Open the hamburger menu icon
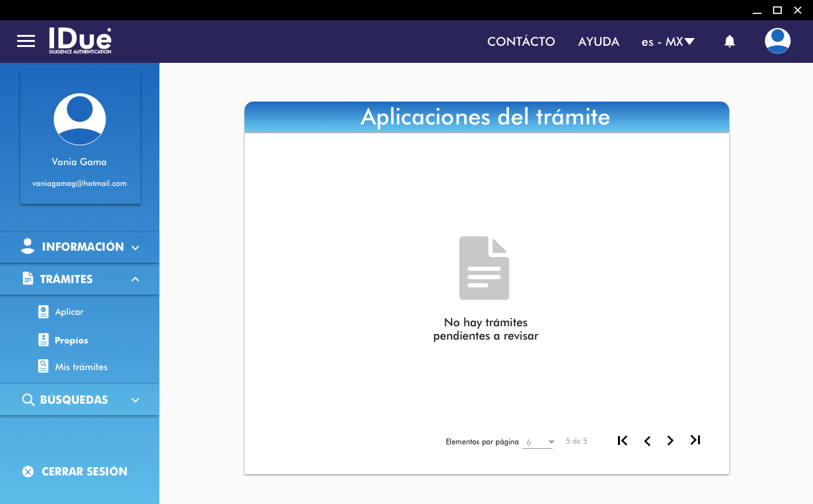 (26, 41)
